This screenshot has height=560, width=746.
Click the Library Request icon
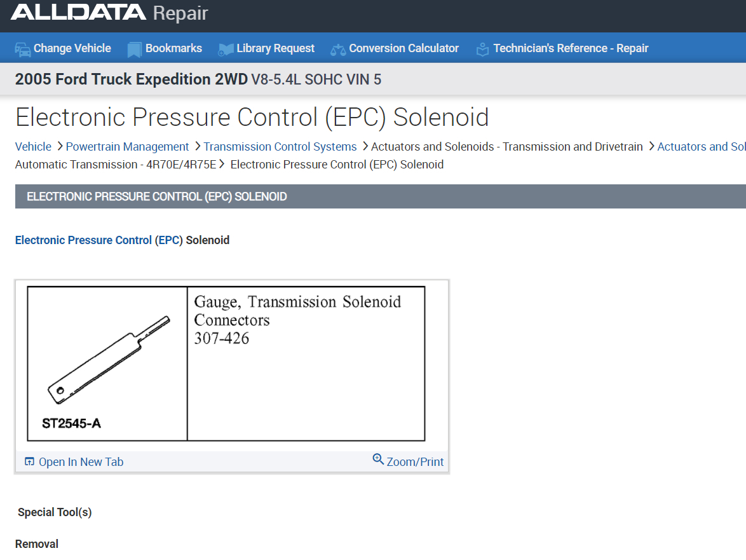point(226,49)
